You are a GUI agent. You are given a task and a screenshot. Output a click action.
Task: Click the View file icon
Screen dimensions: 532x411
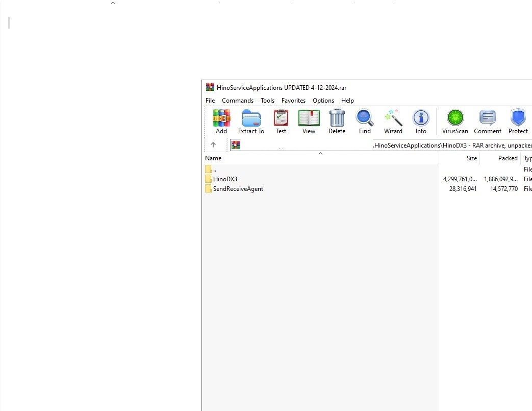[309, 118]
